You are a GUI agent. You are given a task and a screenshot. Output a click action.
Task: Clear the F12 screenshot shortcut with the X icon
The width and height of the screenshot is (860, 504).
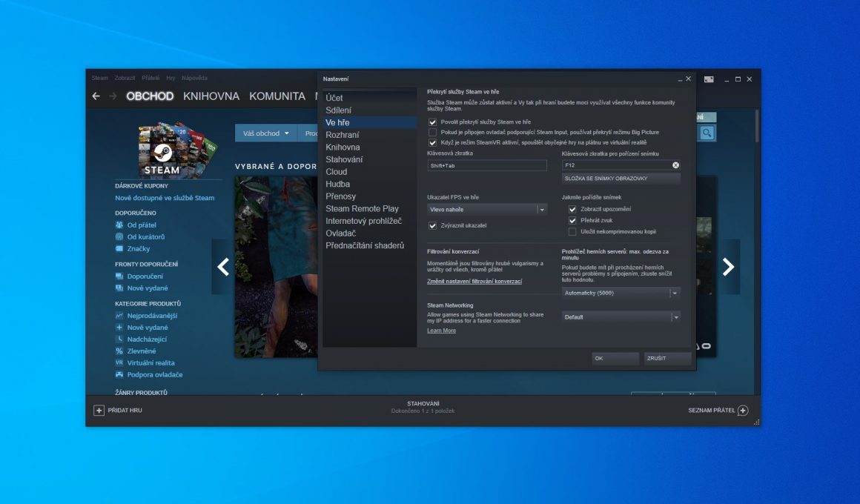[x=675, y=165]
